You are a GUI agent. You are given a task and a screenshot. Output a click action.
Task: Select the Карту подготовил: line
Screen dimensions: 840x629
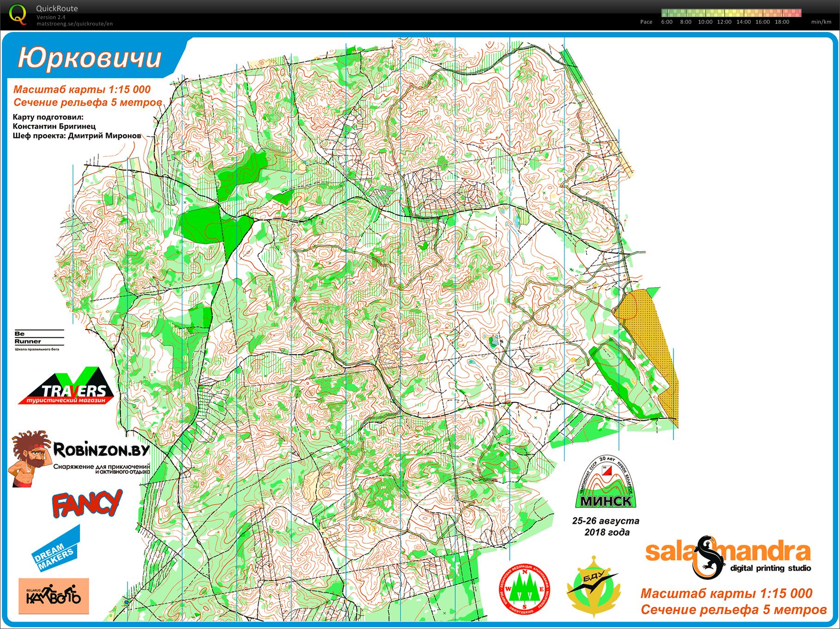click(48, 117)
